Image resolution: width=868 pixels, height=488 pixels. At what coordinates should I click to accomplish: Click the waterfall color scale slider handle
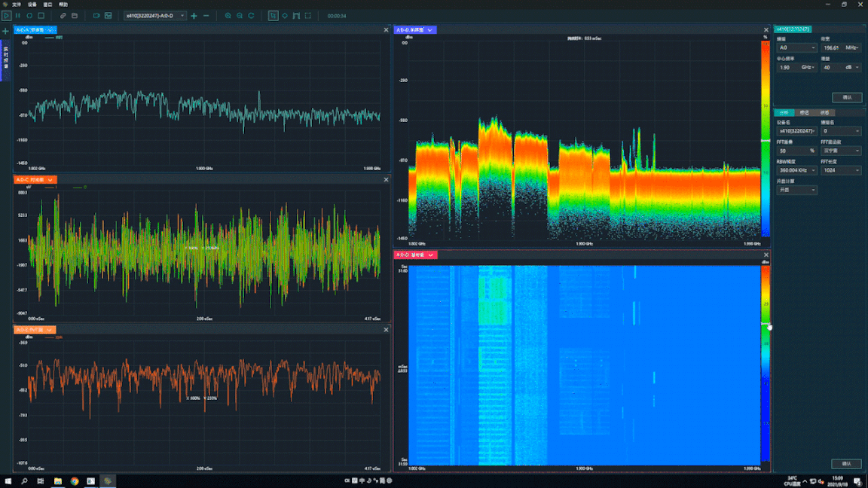(766, 324)
